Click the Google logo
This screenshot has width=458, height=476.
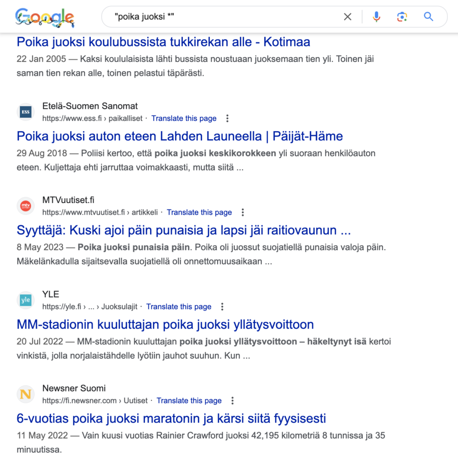pyautogui.click(x=45, y=17)
